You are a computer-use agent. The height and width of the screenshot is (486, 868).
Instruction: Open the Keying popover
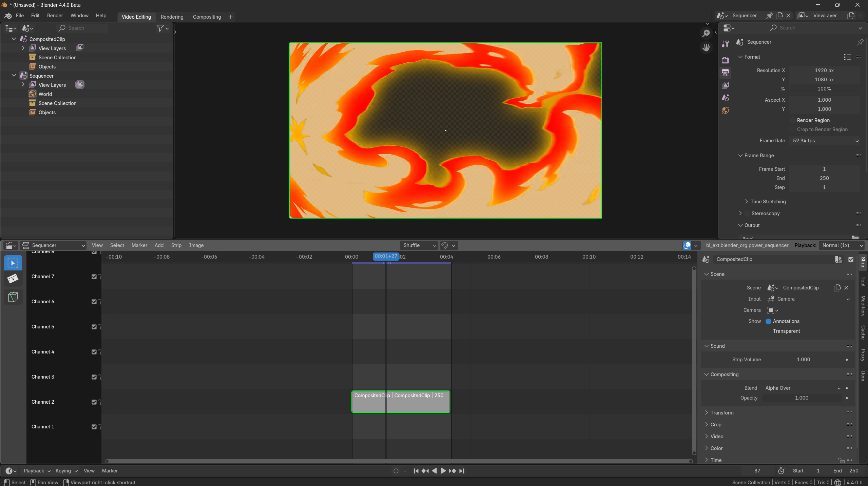point(66,471)
